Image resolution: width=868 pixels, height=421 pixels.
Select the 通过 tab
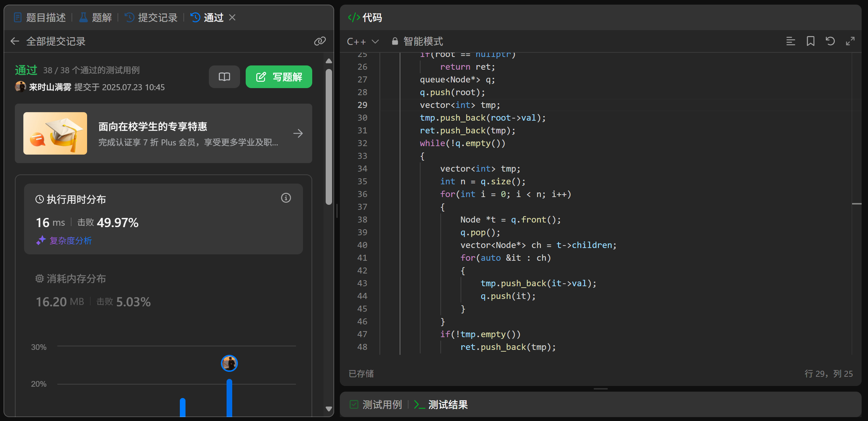coord(207,17)
